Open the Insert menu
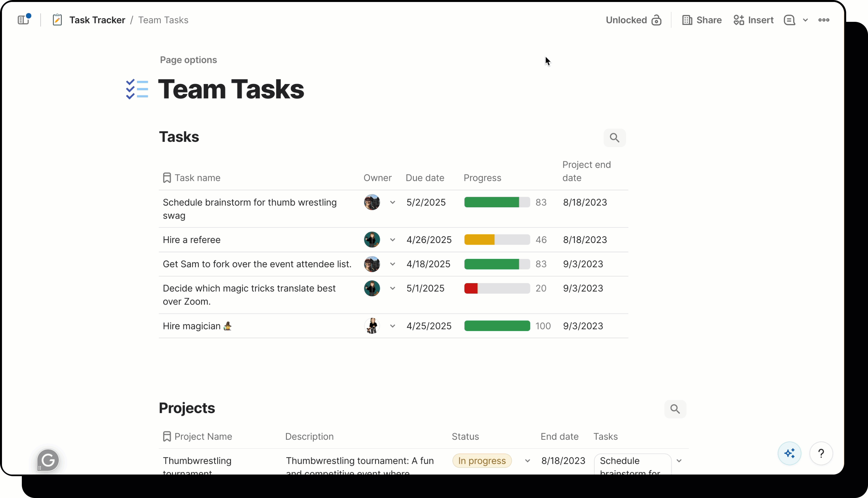The width and height of the screenshot is (868, 498). [753, 20]
